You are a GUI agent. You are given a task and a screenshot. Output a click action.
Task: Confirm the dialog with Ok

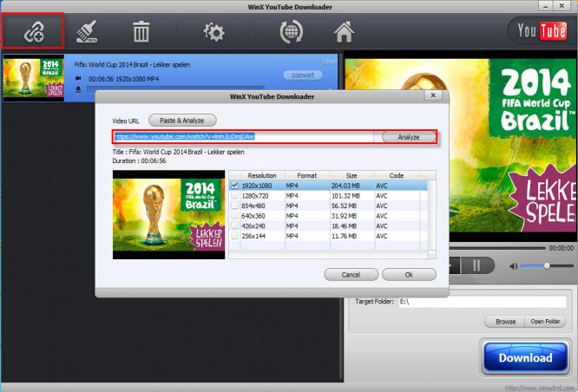(x=409, y=274)
